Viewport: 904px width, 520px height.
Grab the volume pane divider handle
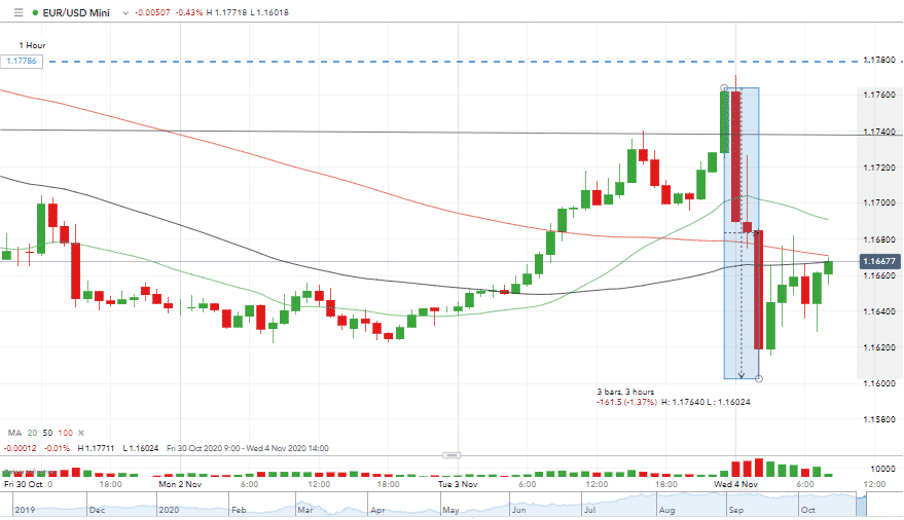pos(451,455)
